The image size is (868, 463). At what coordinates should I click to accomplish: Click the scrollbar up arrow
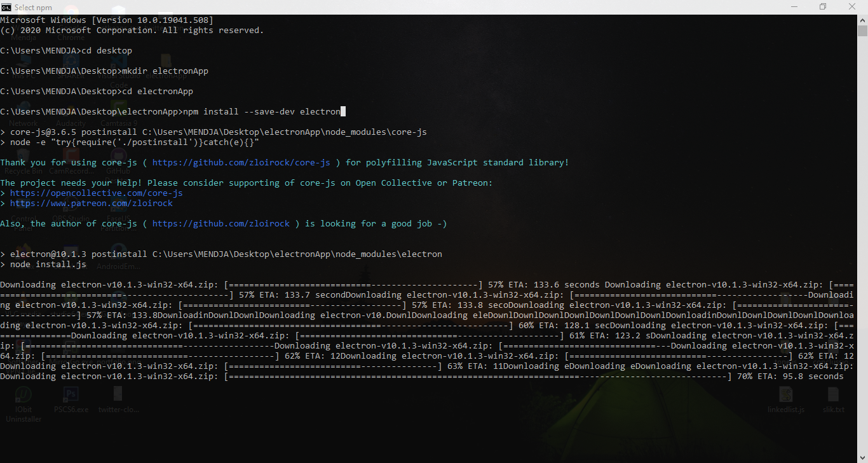(x=863, y=19)
